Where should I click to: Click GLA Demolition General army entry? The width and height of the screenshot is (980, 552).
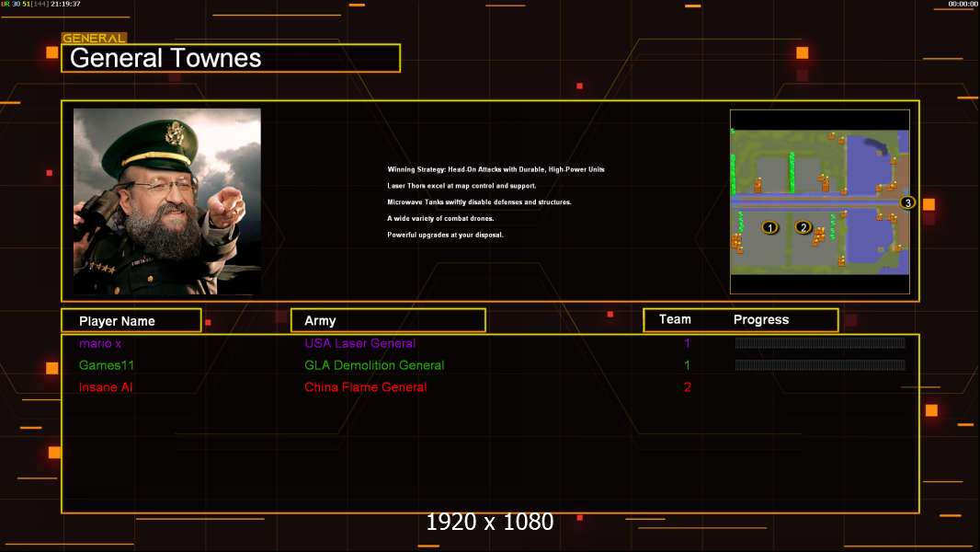pos(374,365)
